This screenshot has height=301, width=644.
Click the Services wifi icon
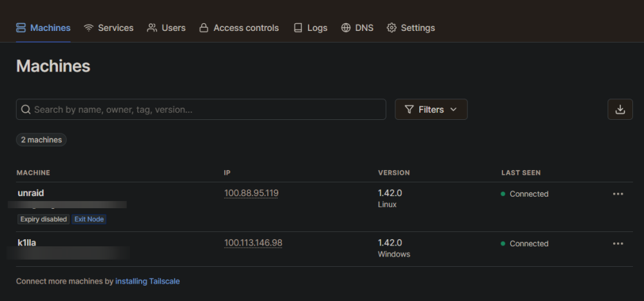88,28
